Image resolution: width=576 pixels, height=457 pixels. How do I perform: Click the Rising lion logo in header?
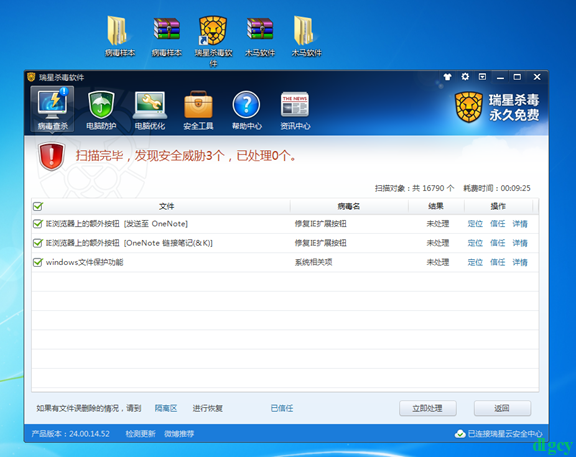tap(468, 107)
